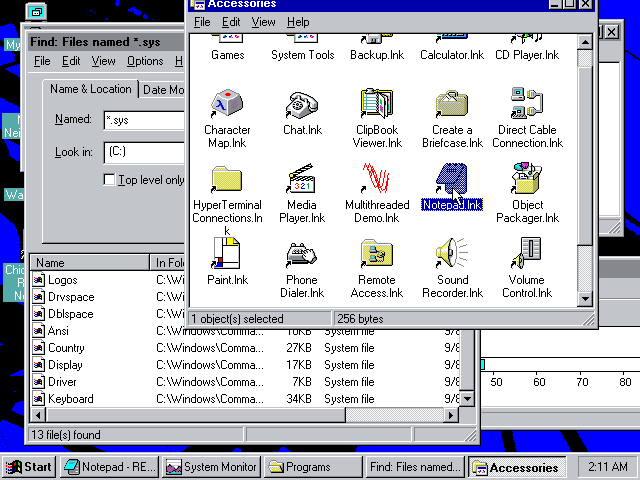This screenshot has width=640, height=480.
Task: Select the Ansi file row
Action: [x=246, y=331]
